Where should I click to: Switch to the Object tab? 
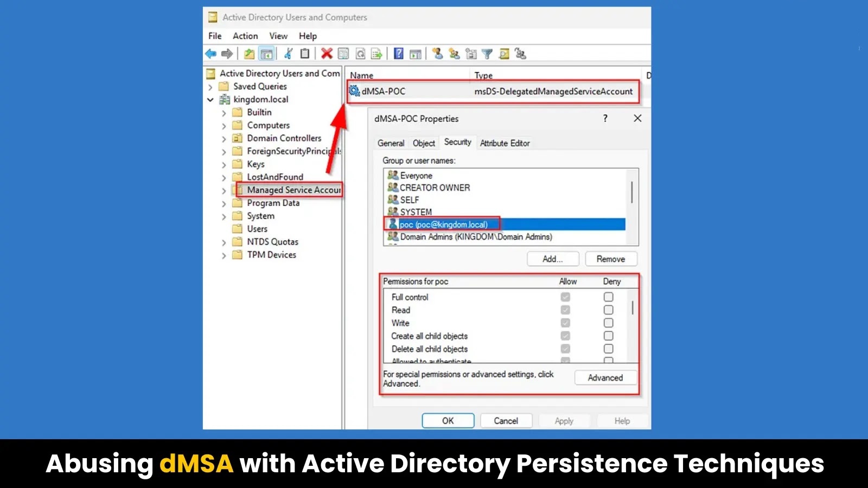coord(424,143)
